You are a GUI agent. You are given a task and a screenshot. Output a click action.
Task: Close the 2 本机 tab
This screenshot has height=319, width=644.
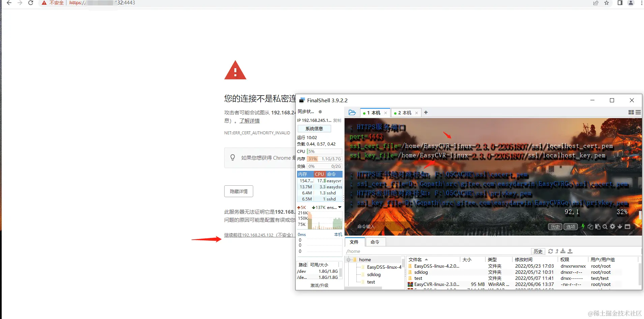[x=417, y=113]
